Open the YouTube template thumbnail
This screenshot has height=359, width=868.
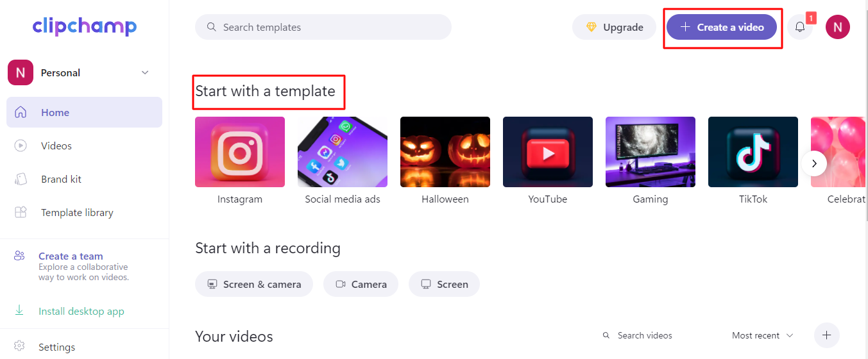coord(548,152)
